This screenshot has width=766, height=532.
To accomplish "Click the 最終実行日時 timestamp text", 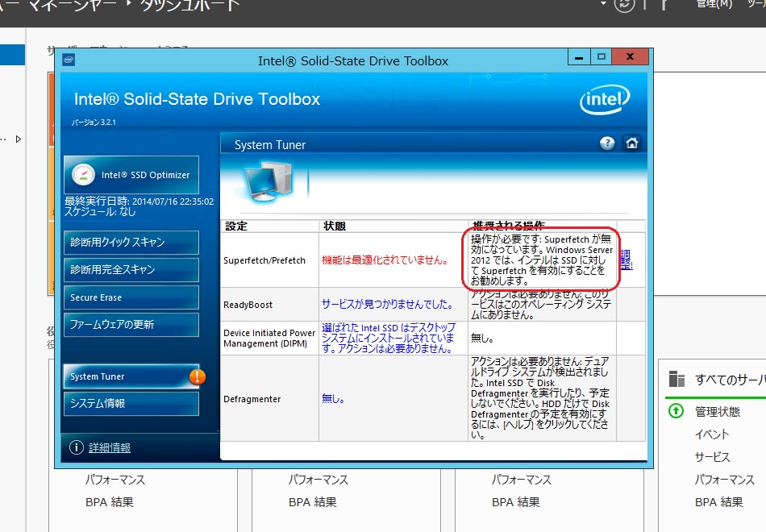I will [x=139, y=202].
